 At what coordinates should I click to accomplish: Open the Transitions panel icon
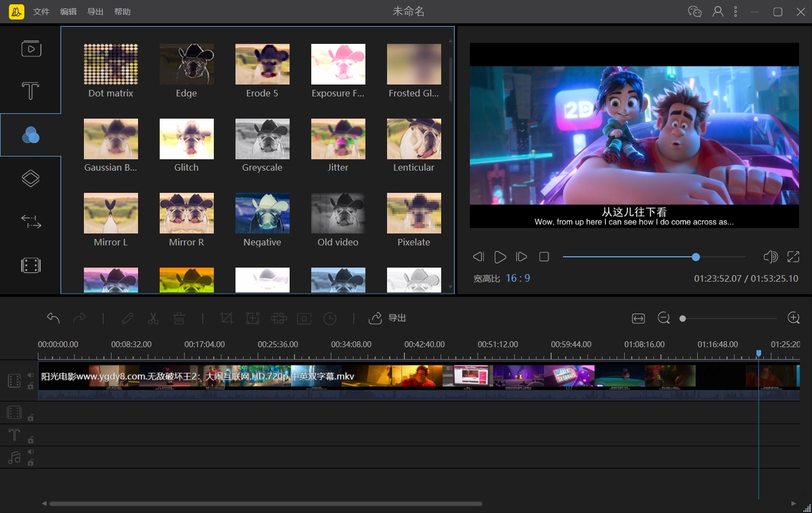coord(31,222)
